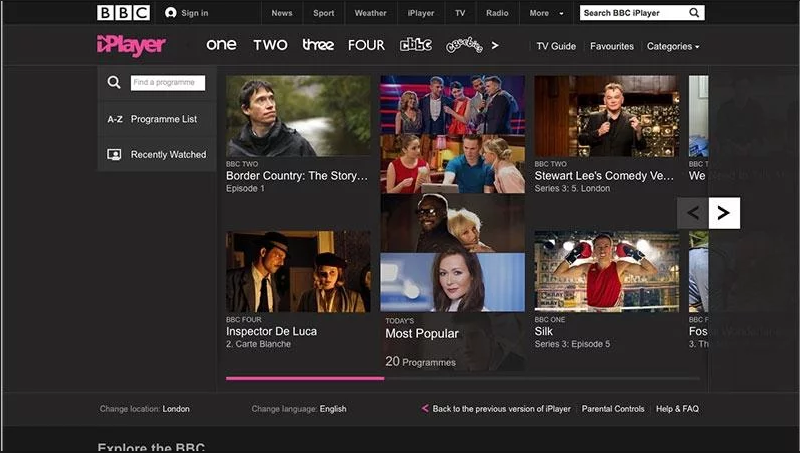
Task: Go to next carousel page arrow
Action: 724,213
